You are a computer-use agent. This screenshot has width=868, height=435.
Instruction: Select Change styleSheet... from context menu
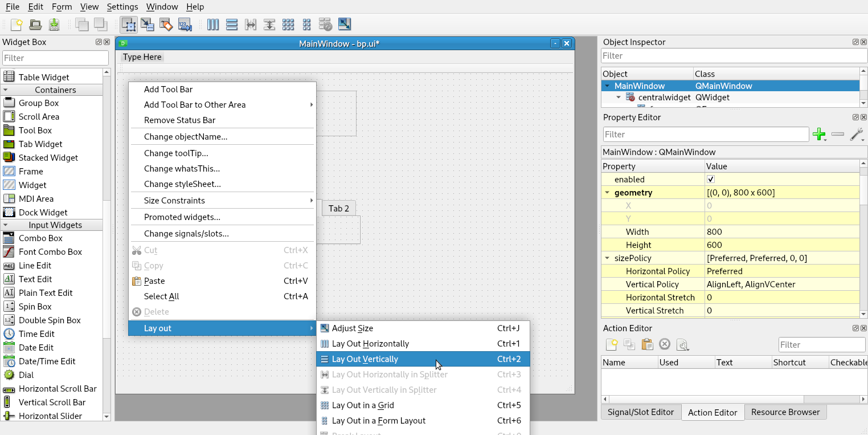coord(182,184)
